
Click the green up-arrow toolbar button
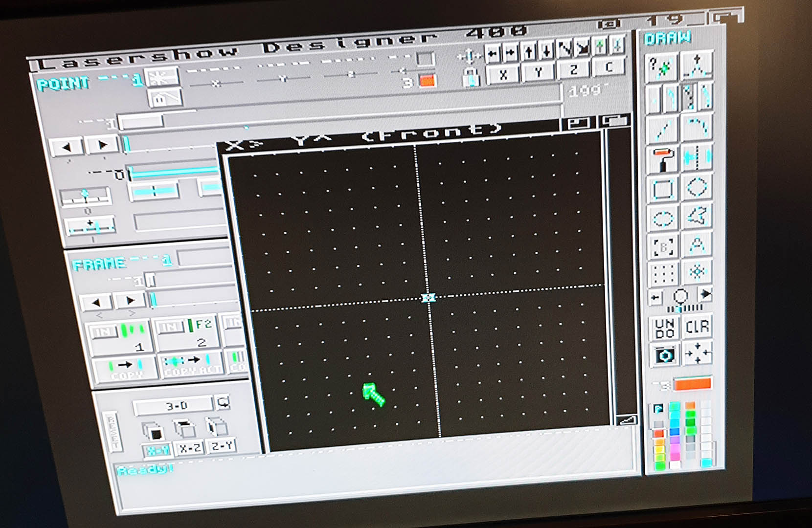point(600,46)
